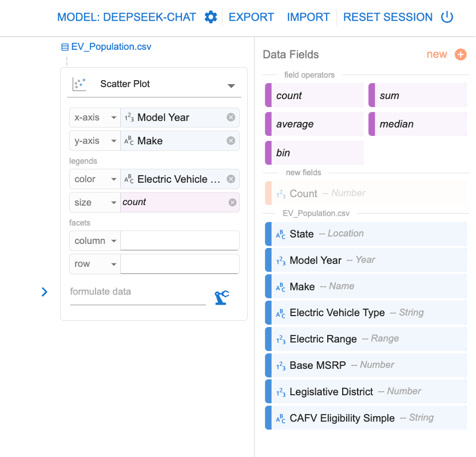Remove Model Year from x-axis
The width and height of the screenshot is (476, 457).
[231, 117]
